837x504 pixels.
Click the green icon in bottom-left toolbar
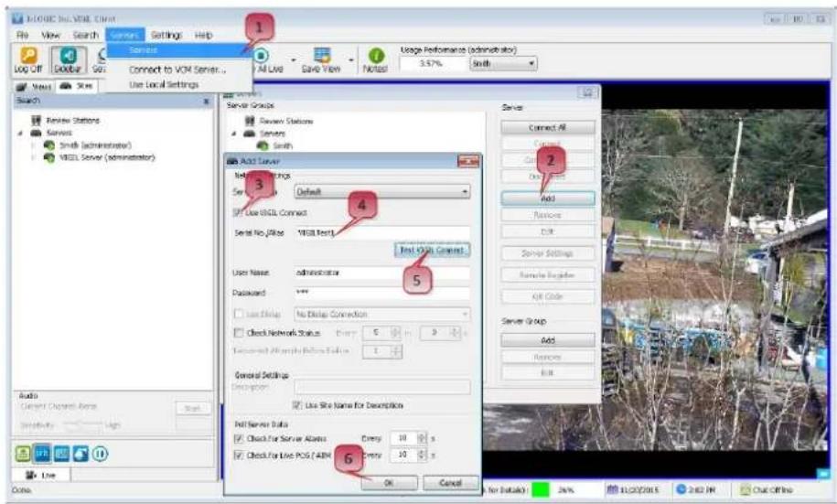(23, 454)
